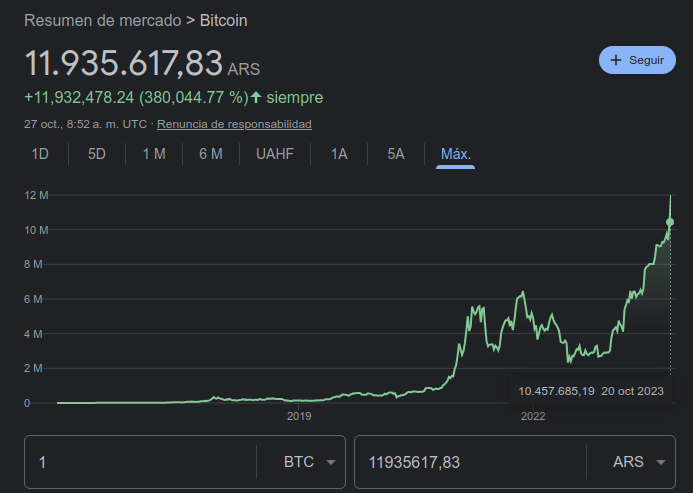The image size is (693, 493).
Task: Click the Resumen de mercado breadcrumb
Action: (103, 21)
